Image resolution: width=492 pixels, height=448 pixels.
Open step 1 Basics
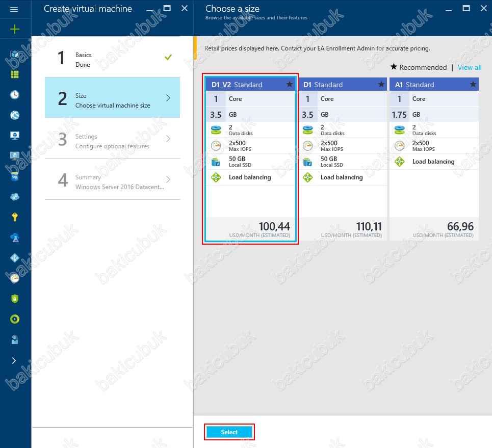pyautogui.click(x=112, y=57)
